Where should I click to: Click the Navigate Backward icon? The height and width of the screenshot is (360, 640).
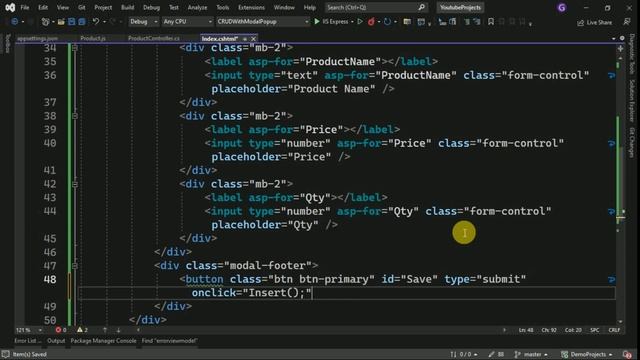click(x=14, y=22)
